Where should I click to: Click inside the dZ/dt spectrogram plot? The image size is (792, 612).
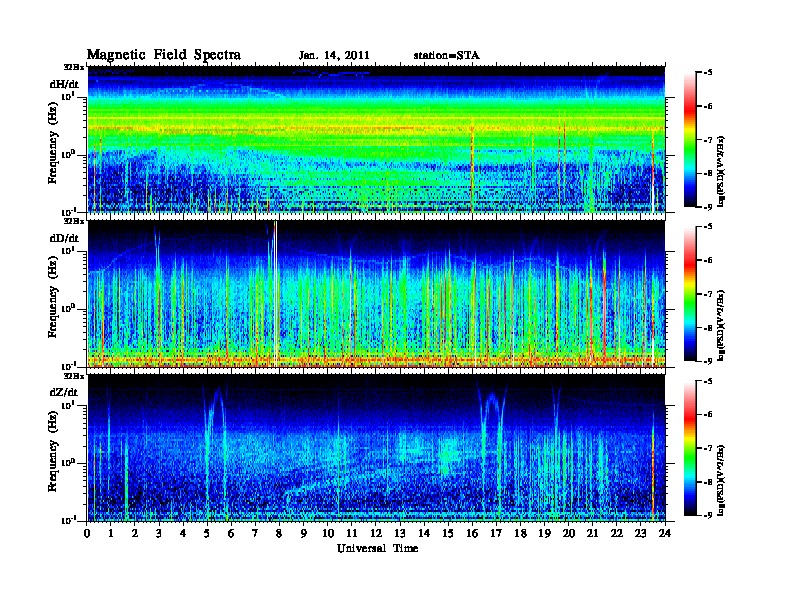[376, 448]
